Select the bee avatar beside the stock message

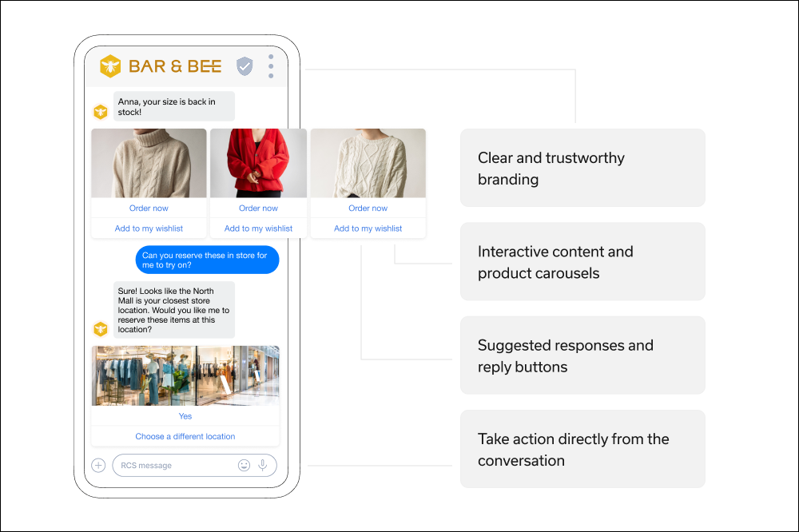(101, 111)
